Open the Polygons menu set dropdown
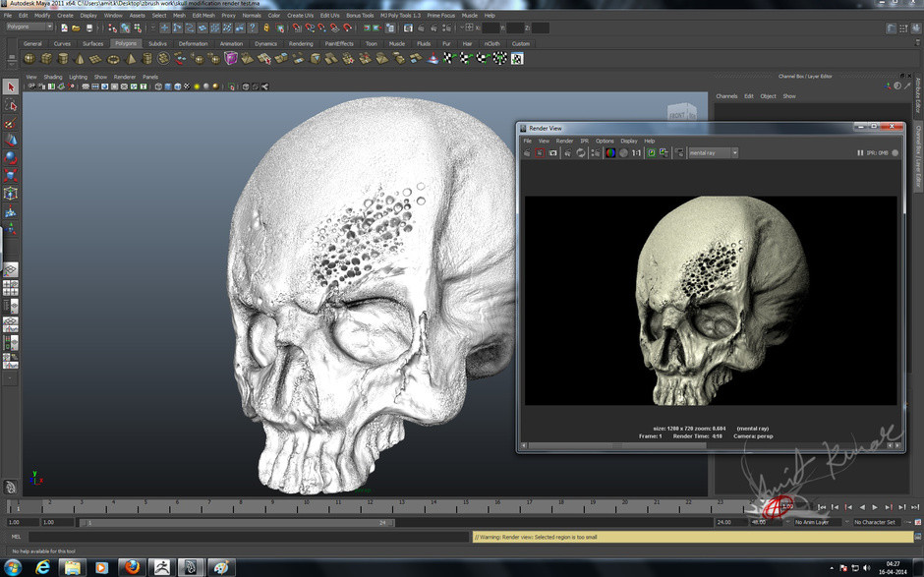 point(29,28)
